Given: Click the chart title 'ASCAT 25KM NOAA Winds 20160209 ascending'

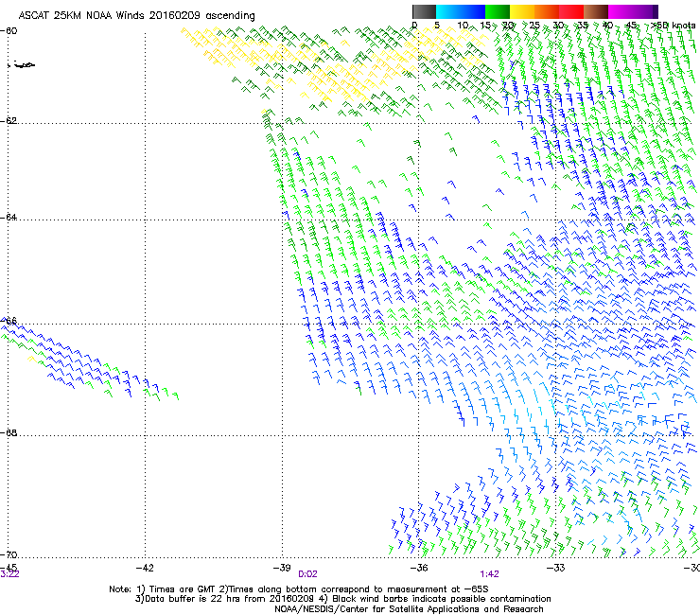Looking at the screenshot, I should click(x=136, y=16).
